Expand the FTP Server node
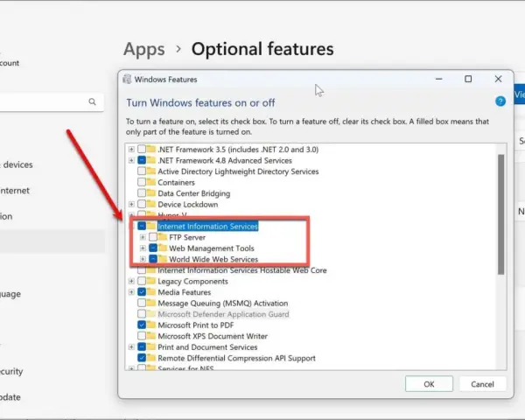 pyautogui.click(x=143, y=237)
